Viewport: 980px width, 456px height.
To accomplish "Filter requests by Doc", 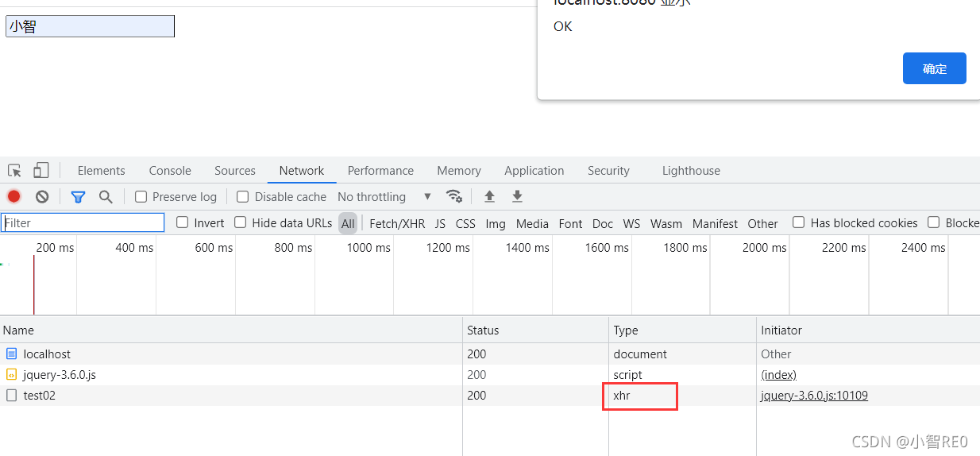I will 603,224.
